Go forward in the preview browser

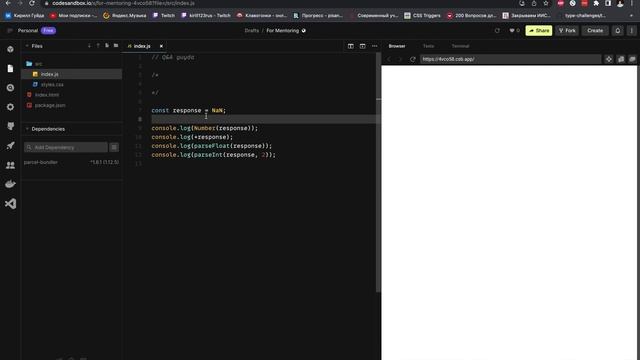coord(400,59)
